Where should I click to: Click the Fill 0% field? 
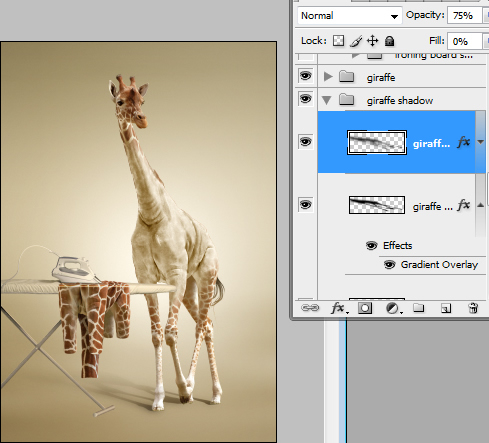[x=465, y=41]
